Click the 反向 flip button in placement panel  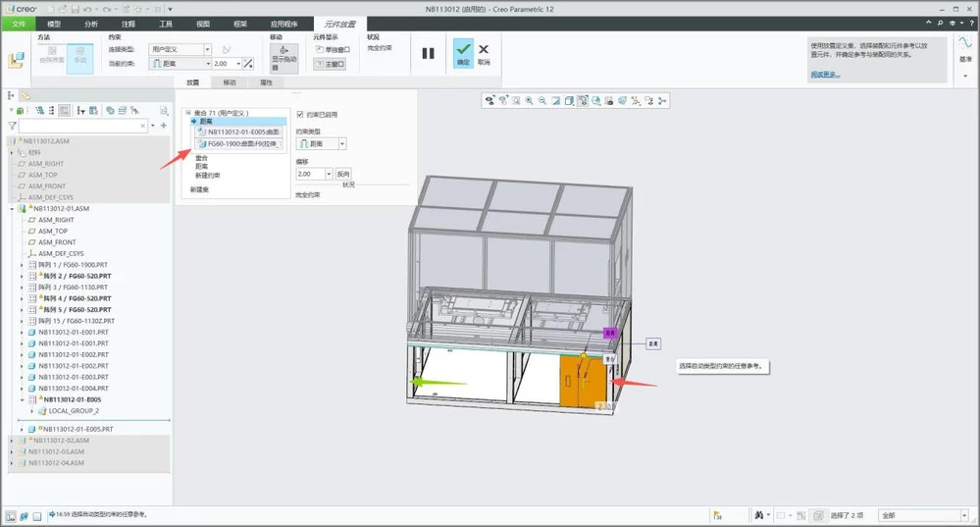pyautogui.click(x=343, y=174)
